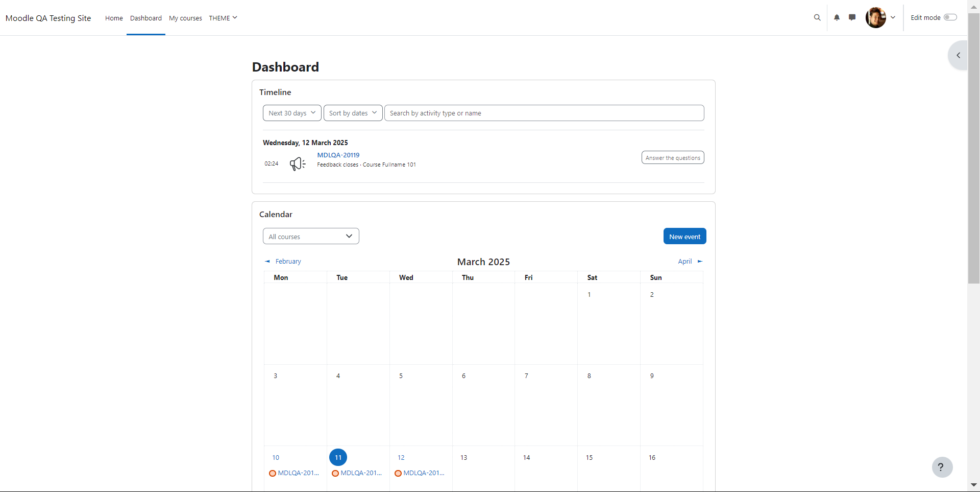Open the All courses calendar dropdown
Image resolution: width=980 pixels, height=492 pixels.
[311, 236]
